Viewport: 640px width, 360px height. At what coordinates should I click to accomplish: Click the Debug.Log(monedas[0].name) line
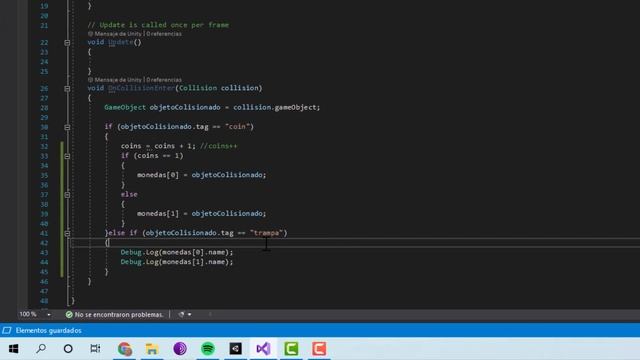coord(177,252)
